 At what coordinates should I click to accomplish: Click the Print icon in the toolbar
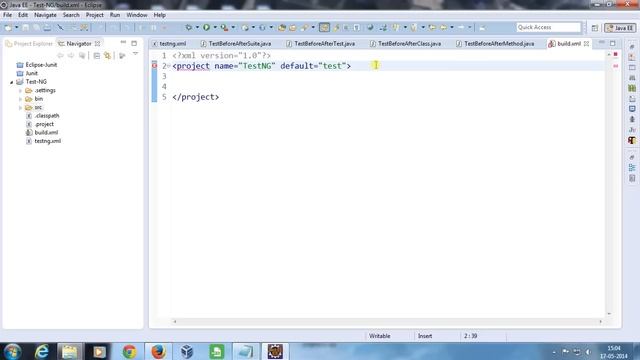[x=48, y=27]
